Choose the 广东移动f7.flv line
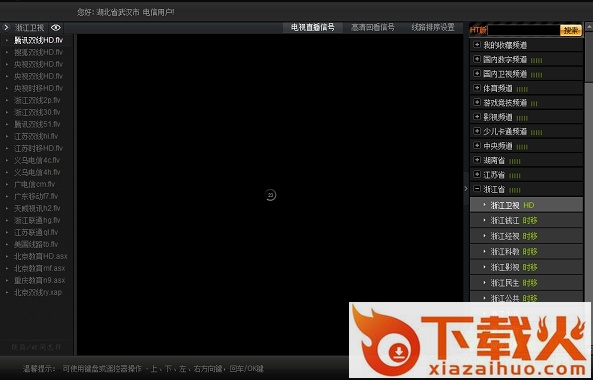 pyautogui.click(x=36, y=196)
